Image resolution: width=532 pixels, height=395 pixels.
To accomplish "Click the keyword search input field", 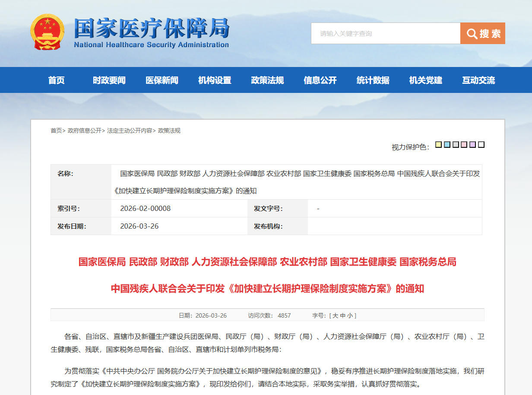I will (x=385, y=33).
